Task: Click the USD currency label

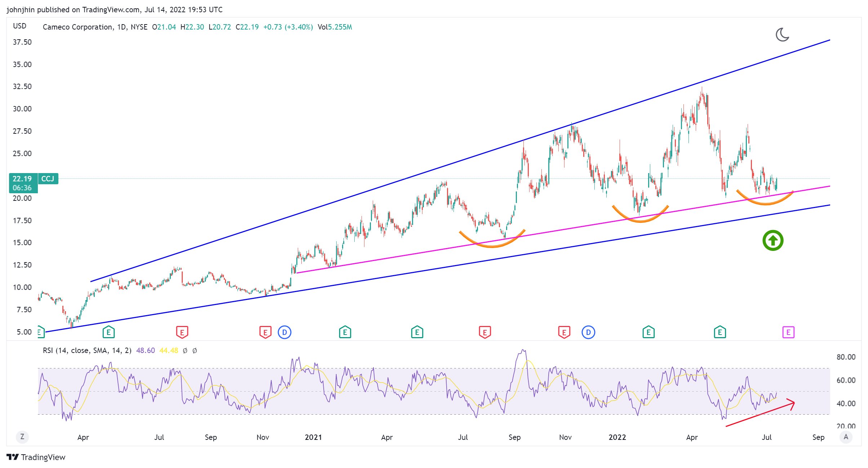Action: tap(20, 26)
